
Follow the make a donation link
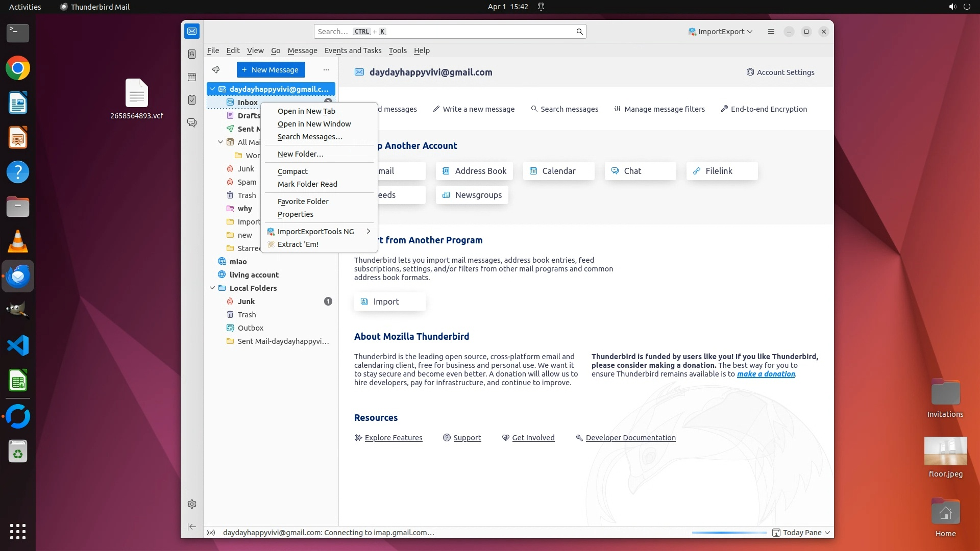(x=766, y=374)
